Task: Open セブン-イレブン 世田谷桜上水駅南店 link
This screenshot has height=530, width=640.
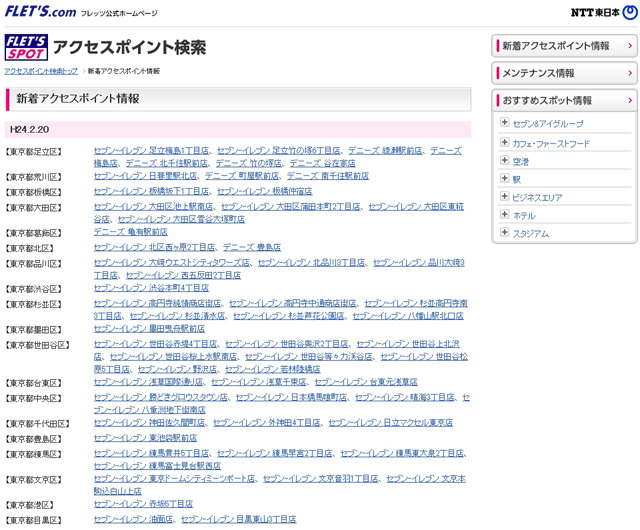Action: coord(173,357)
